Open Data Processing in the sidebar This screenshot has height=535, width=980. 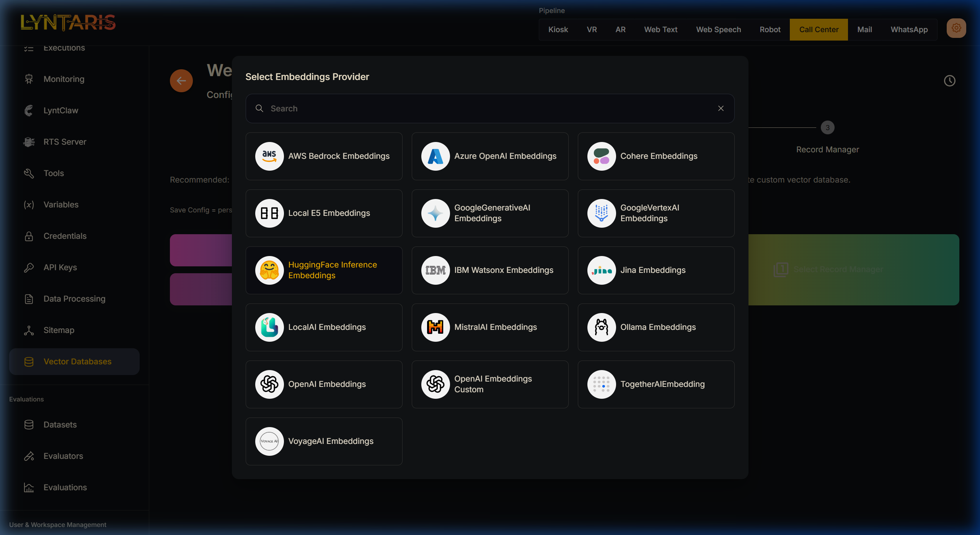[74, 299]
